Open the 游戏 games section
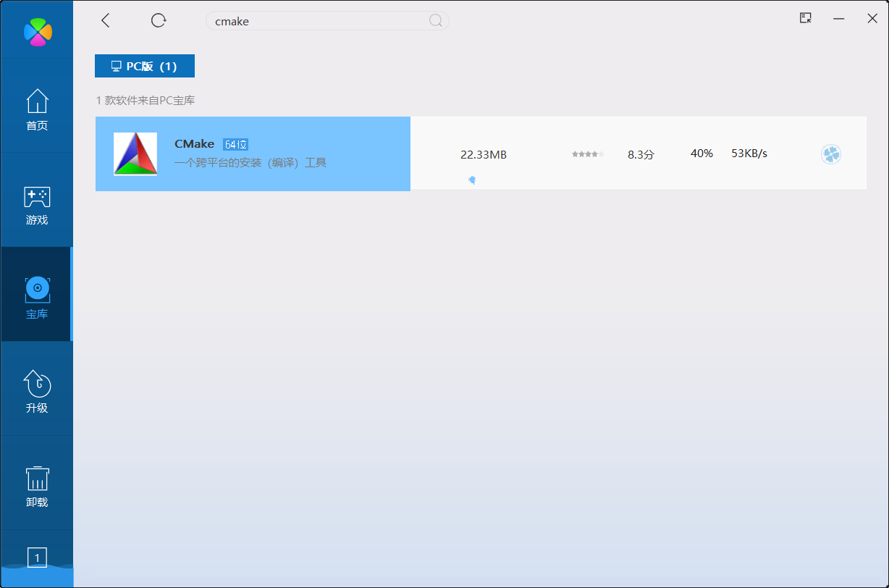 (36, 205)
